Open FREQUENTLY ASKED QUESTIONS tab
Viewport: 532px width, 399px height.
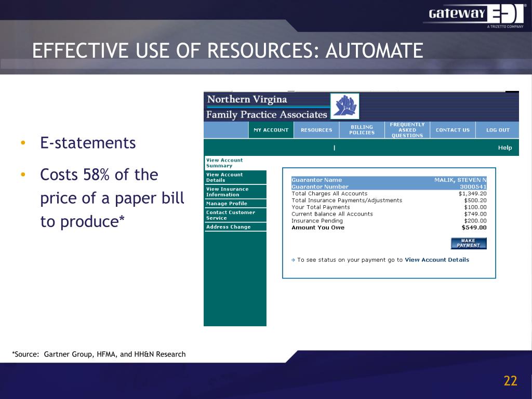click(x=407, y=130)
